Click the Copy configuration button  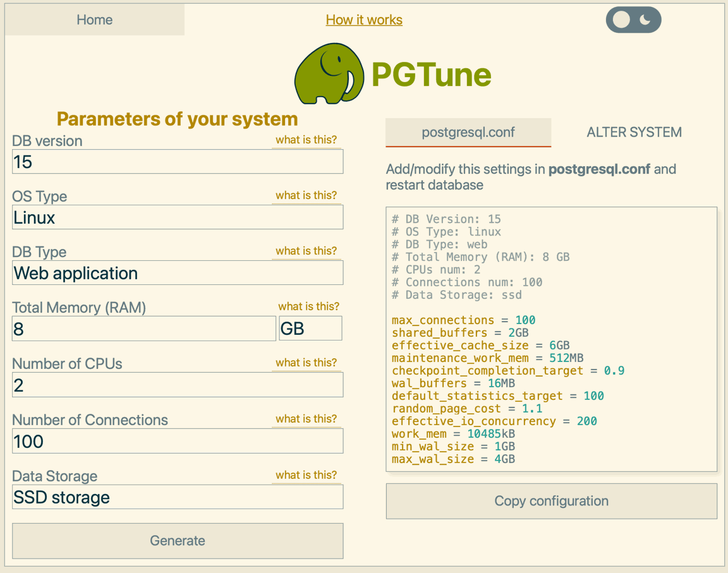[x=551, y=501]
